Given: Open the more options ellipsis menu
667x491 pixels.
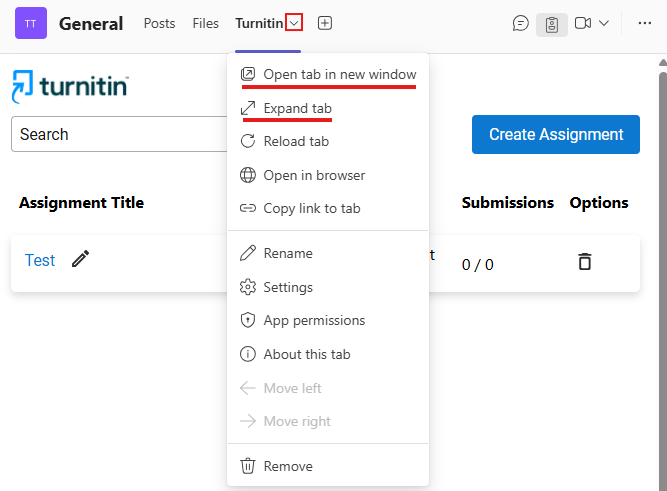Looking at the screenshot, I should [x=644, y=23].
